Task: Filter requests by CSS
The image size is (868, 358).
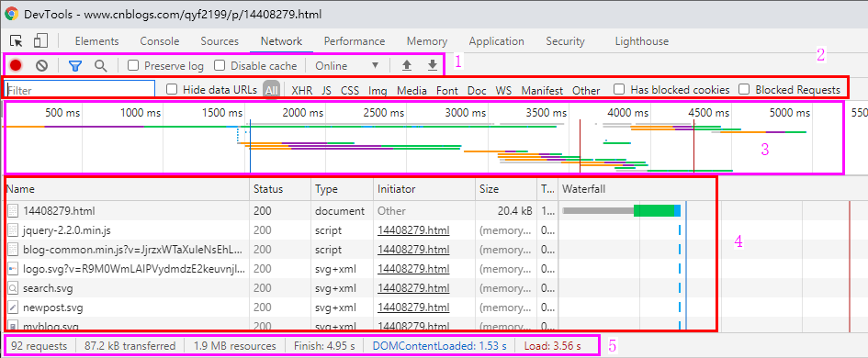Action: [350, 90]
